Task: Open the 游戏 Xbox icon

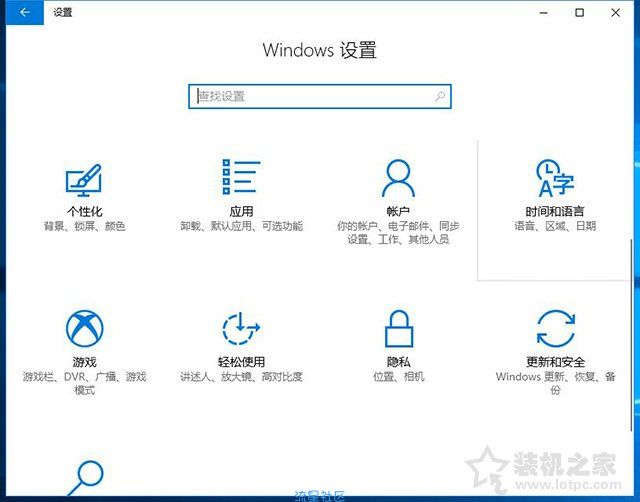Action: click(84, 329)
